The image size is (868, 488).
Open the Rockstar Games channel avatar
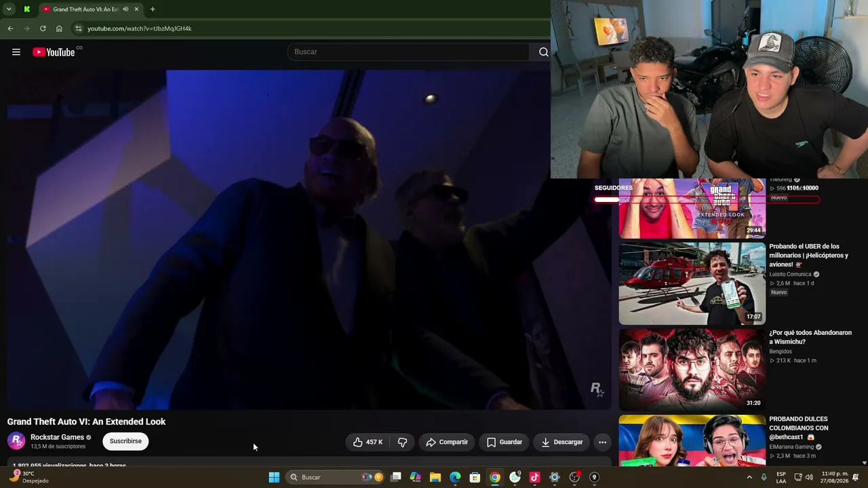coord(16,441)
